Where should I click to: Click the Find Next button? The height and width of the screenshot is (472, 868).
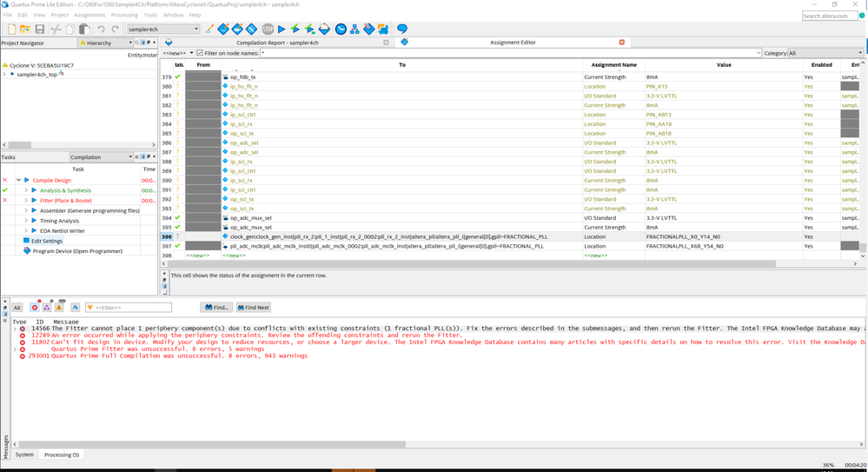tap(252, 308)
